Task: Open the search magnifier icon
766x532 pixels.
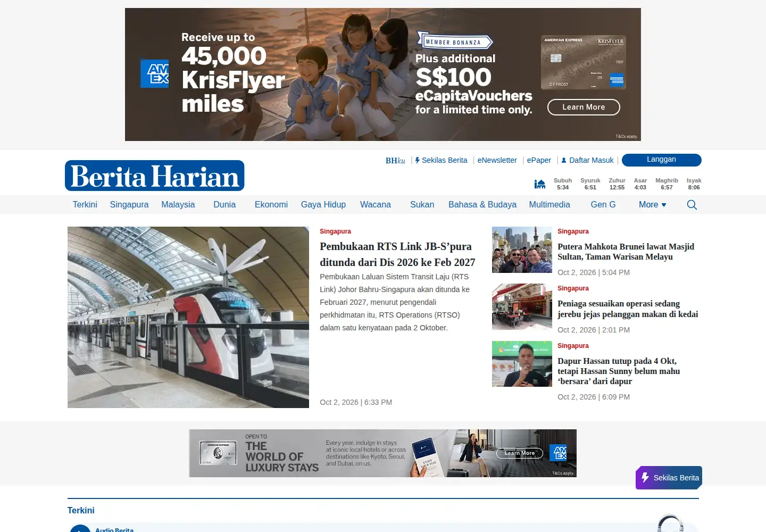Action: 692,205
